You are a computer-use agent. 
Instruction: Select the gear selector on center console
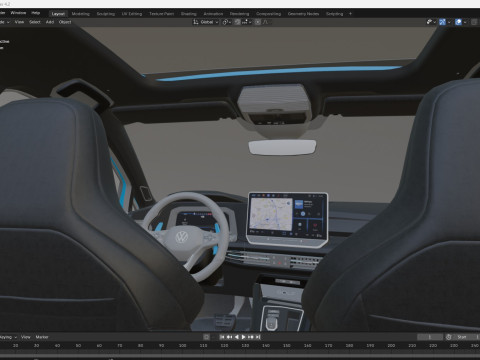[272, 323]
